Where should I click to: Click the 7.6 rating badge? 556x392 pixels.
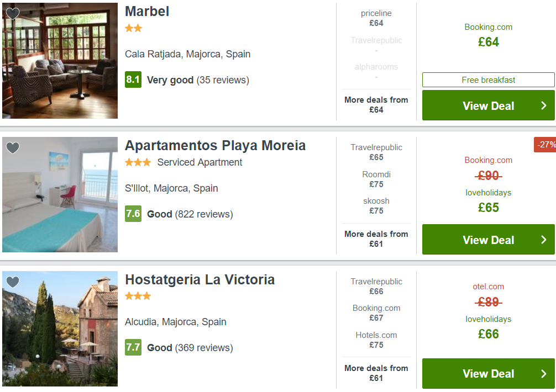click(133, 214)
